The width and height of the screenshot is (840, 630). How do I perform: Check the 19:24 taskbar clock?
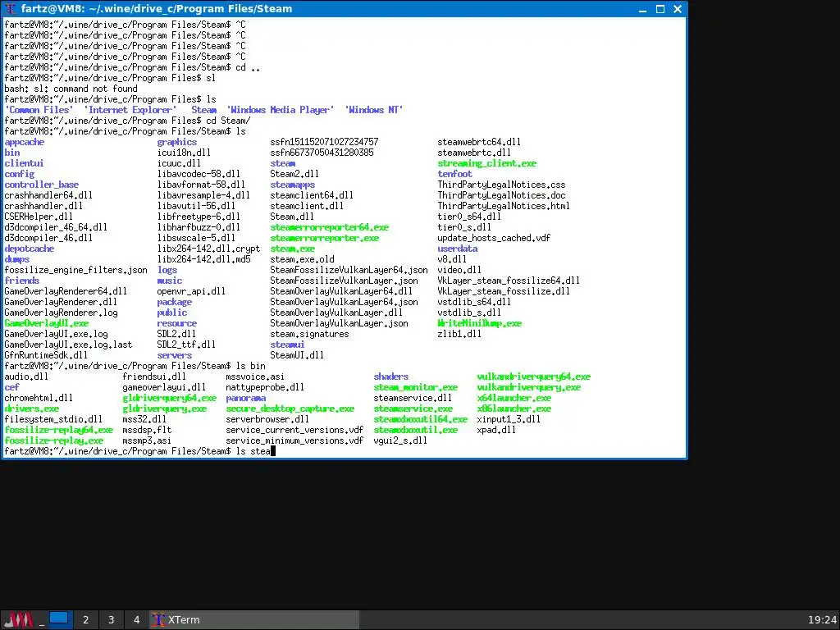tap(822, 620)
